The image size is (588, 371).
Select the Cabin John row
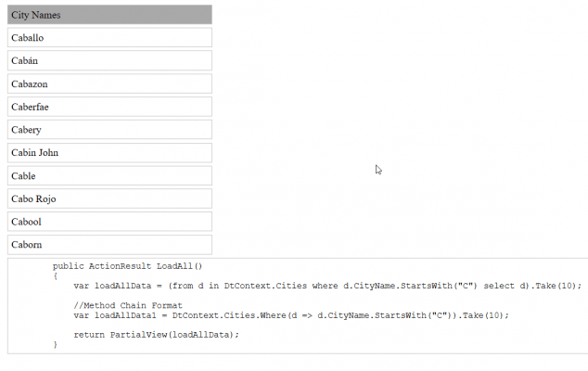109,152
